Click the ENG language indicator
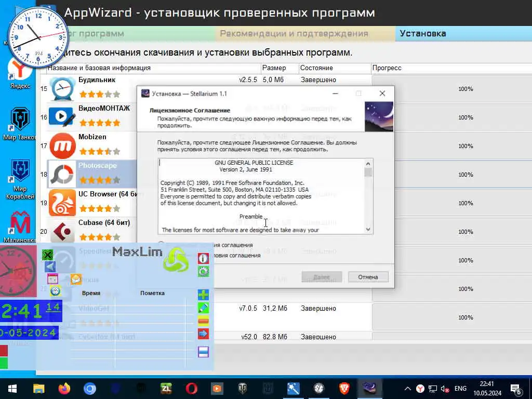Viewport: 532px width, 399px height. click(x=460, y=389)
